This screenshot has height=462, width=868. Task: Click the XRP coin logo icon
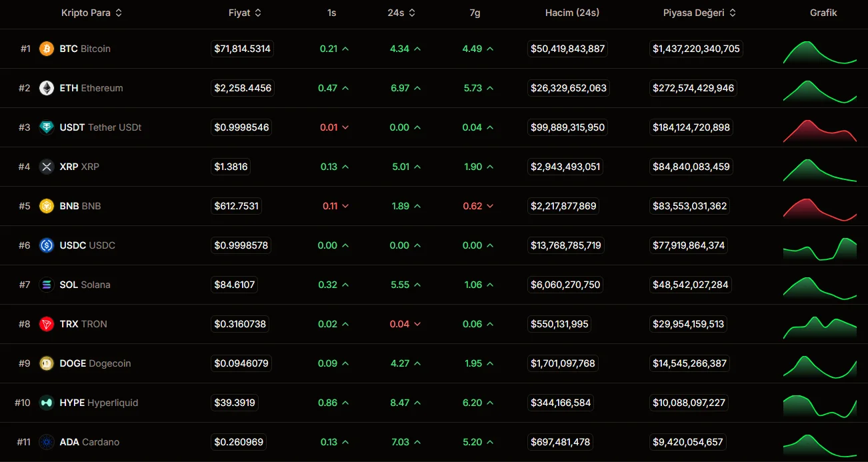tap(47, 167)
